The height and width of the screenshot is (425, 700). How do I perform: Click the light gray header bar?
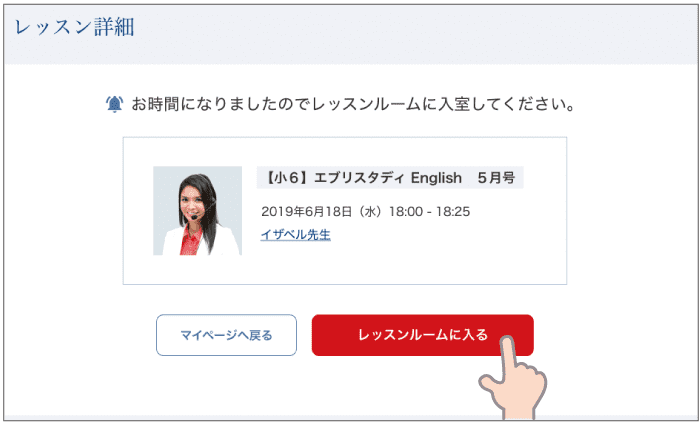coord(402,33)
